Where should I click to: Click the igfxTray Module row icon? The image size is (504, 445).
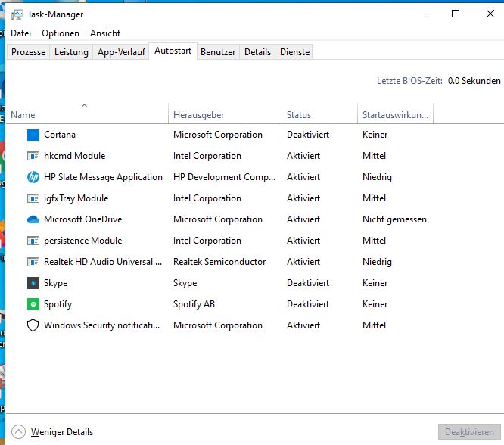(x=33, y=198)
